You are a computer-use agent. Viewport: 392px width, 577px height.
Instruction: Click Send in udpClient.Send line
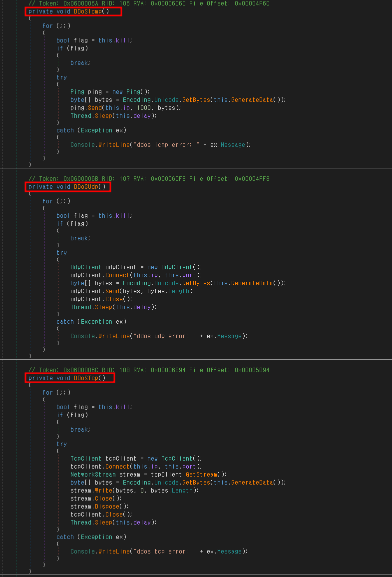(x=112, y=291)
